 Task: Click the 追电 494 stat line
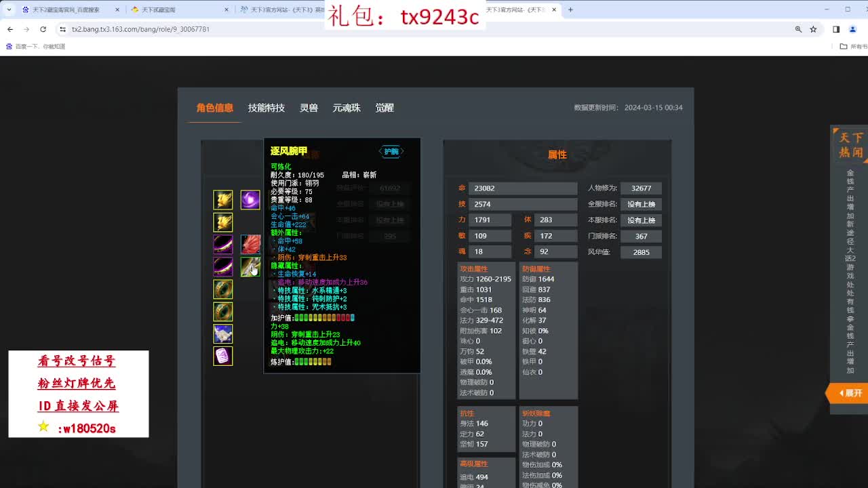[474, 477]
